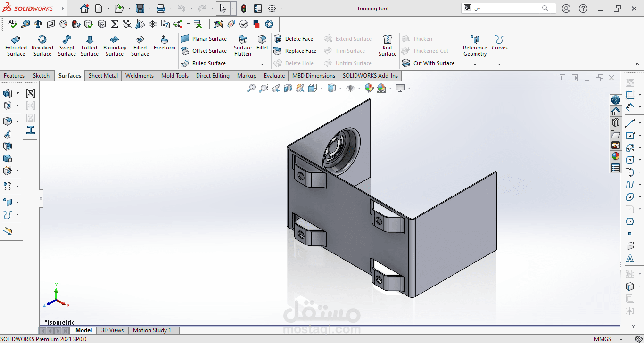Expand the Options gear dropdown arrow

click(x=282, y=8)
